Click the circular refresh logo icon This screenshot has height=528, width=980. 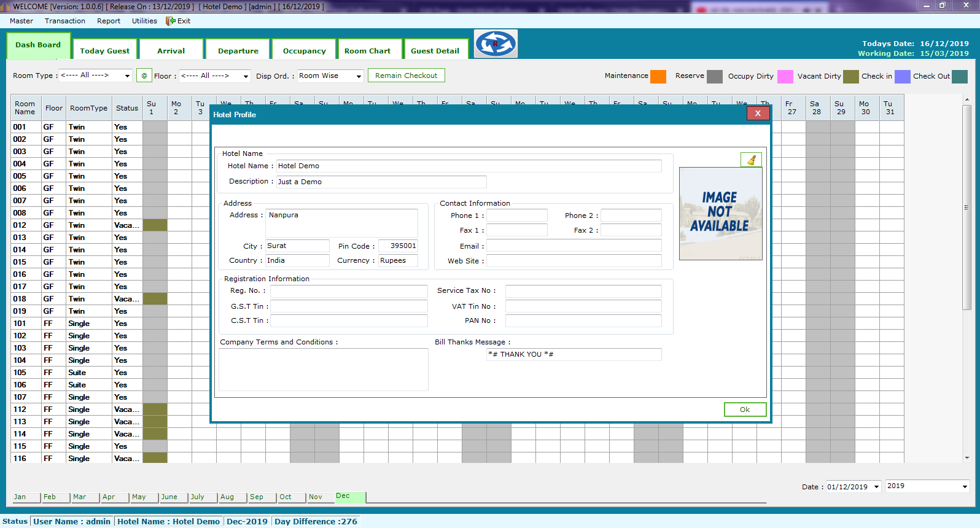pos(496,44)
